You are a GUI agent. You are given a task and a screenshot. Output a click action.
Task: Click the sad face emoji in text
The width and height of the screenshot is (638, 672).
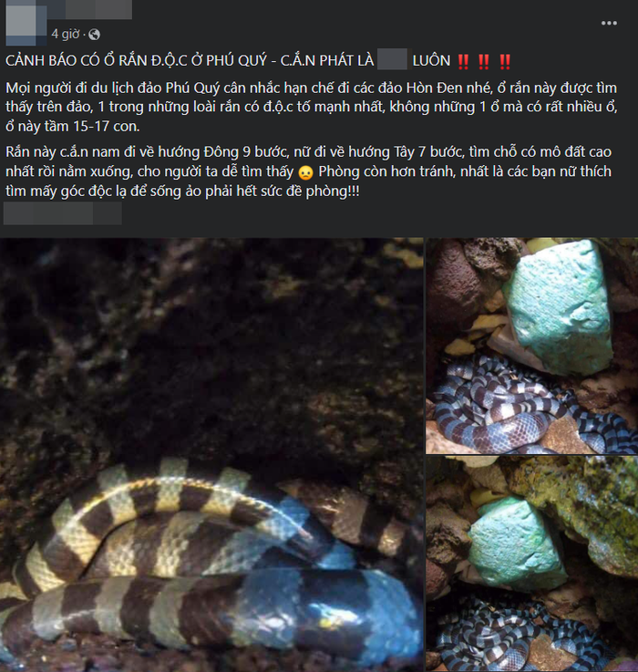tap(305, 172)
